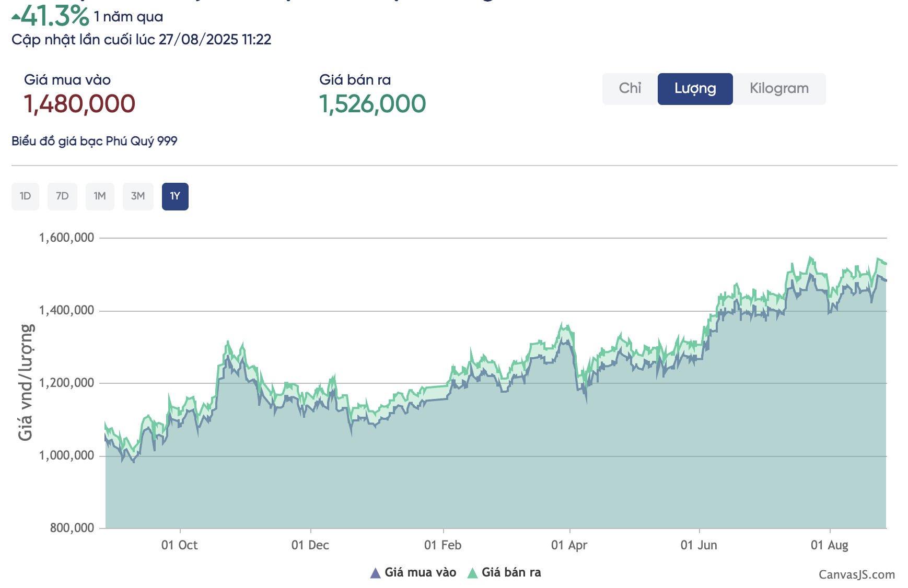Switch chart to 7D range
The height and width of the screenshot is (588, 908).
62,196
